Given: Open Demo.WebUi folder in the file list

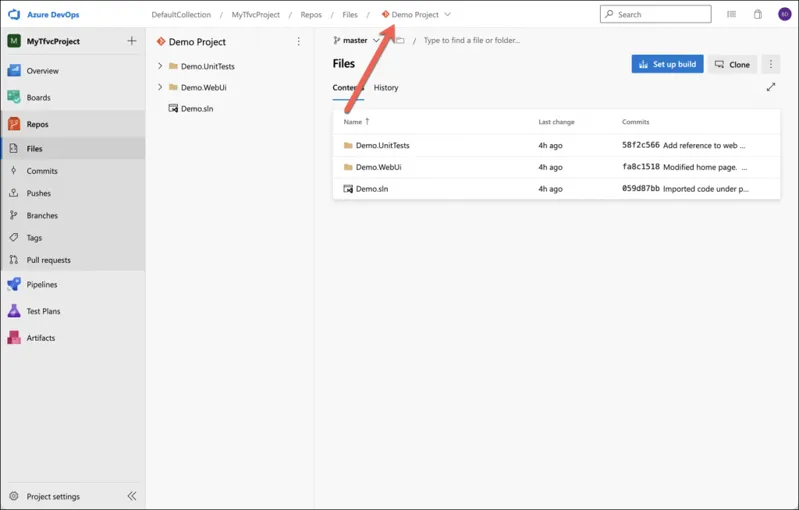Looking at the screenshot, I should 378,167.
